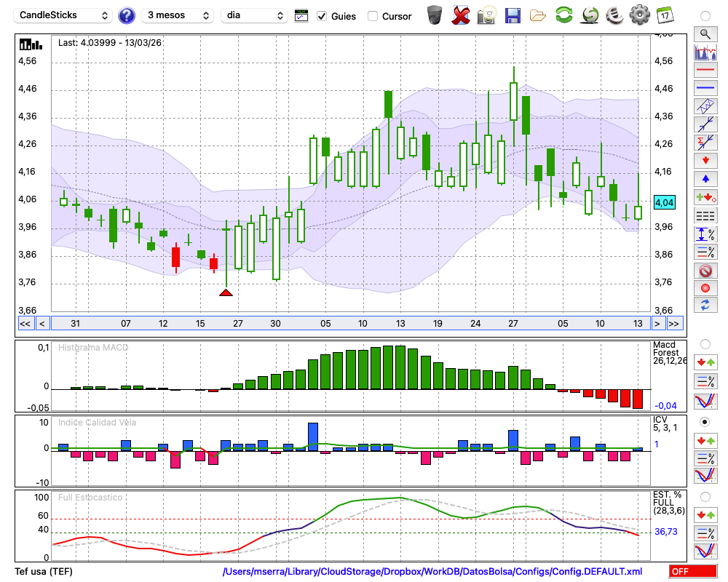Open the settings gear icon
The image size is (728, 582).
[639, 15]
